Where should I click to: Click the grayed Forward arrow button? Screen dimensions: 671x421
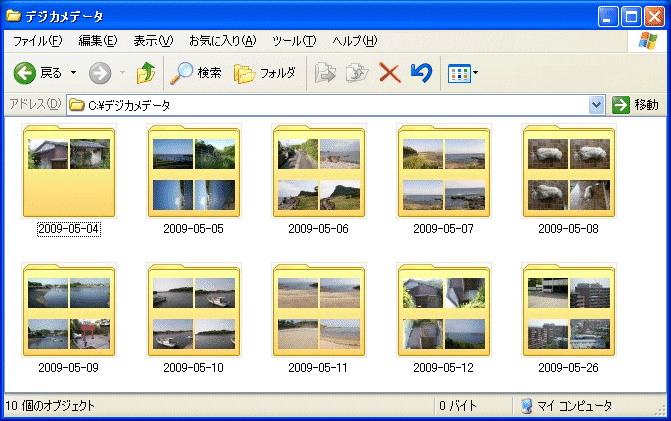tap(100, 73)
